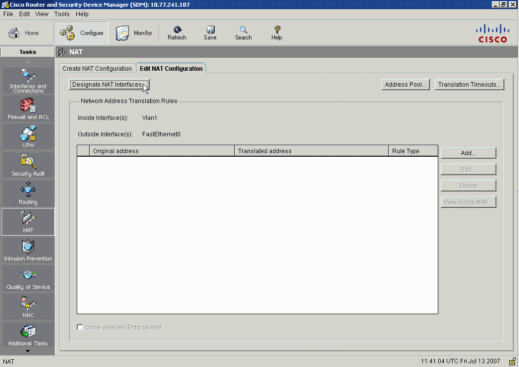Toggle Clone selected Entry on Add checkbox
This screenshot has height=367, width=519.
(80, 327)
